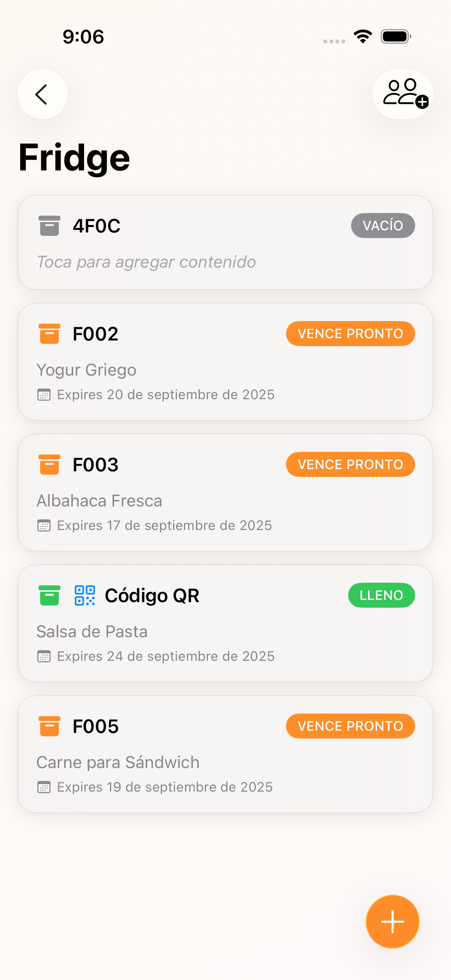Open the add people sharing icon
Image resolution: width=451 pixels, height=980 pixels.
[x=403, y=94]
